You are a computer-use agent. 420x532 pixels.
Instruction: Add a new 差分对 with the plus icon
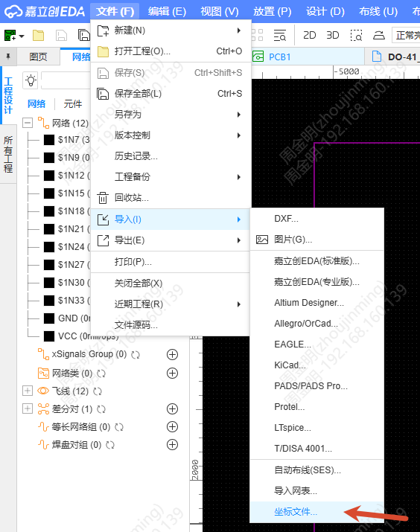click(173, 408)
